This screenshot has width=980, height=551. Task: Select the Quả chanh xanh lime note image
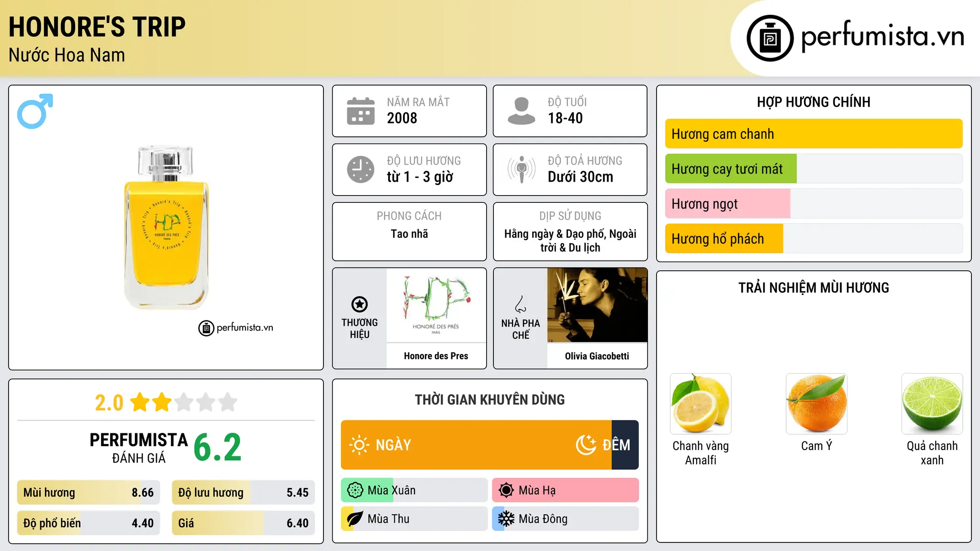932,404
